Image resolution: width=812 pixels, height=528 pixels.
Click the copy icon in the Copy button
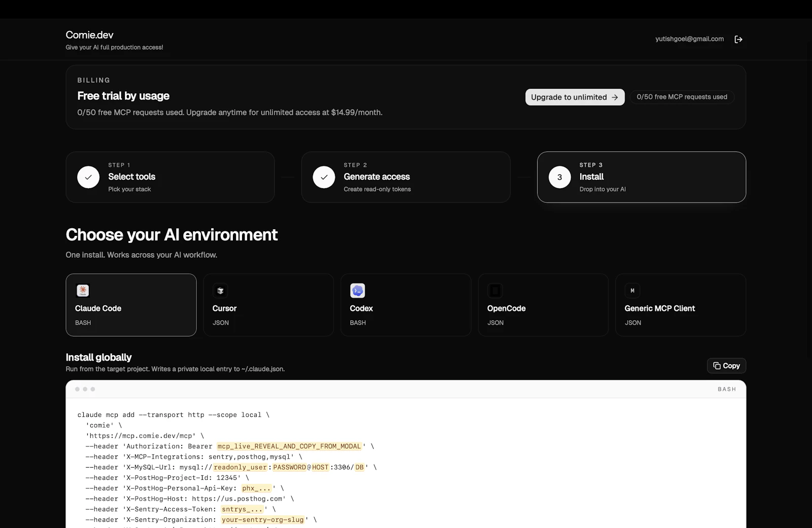pos(717,366)
